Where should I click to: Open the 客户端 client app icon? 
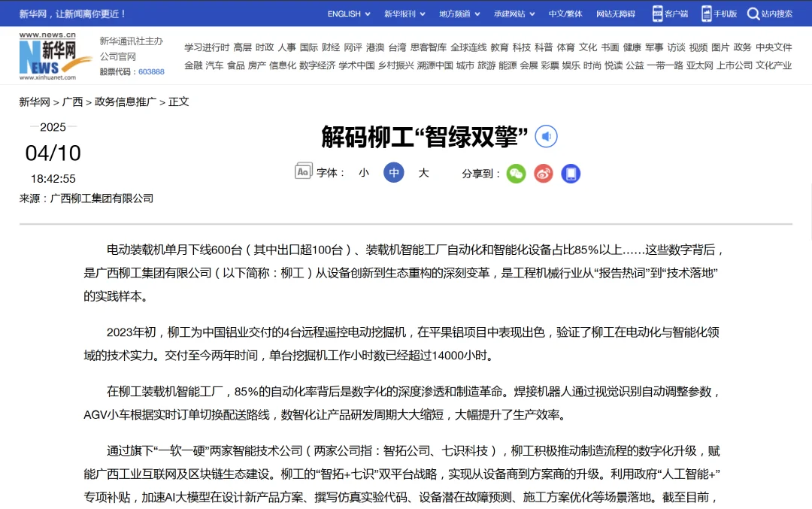657,14
